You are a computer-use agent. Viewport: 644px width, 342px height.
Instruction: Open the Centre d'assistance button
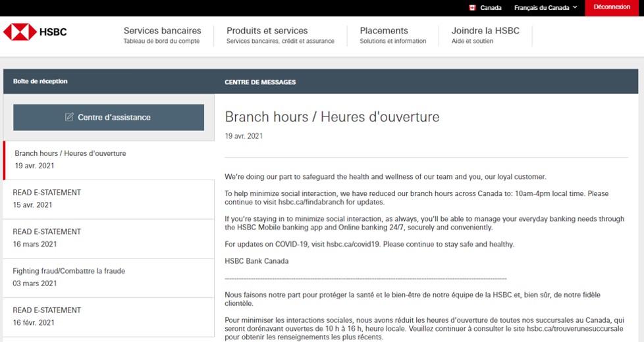[x=109, y=117]
